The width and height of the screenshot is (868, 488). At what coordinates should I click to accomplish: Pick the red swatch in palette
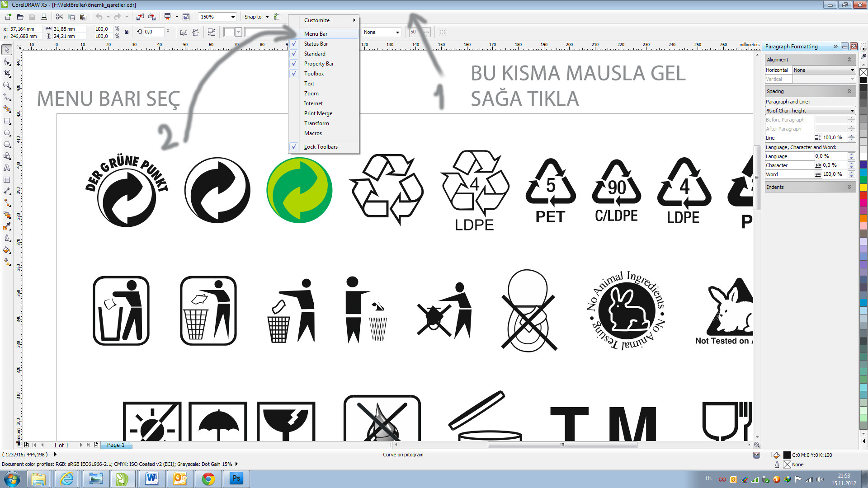[863, 195]
